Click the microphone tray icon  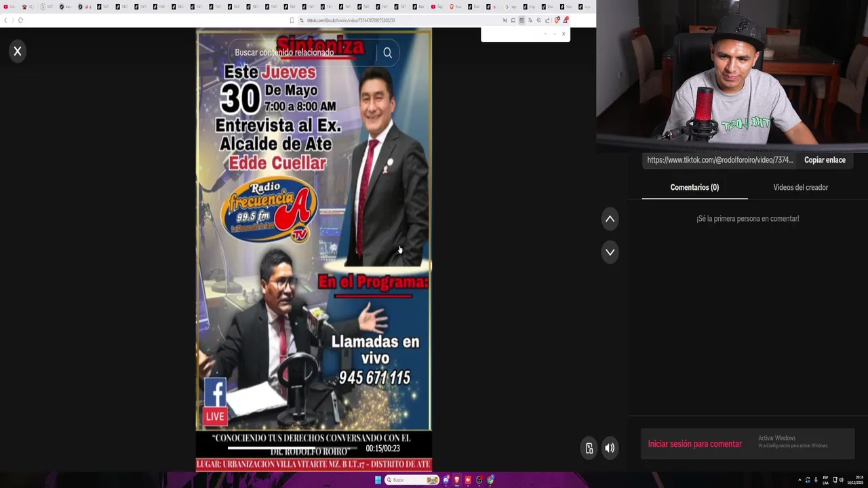pos(816,480)
